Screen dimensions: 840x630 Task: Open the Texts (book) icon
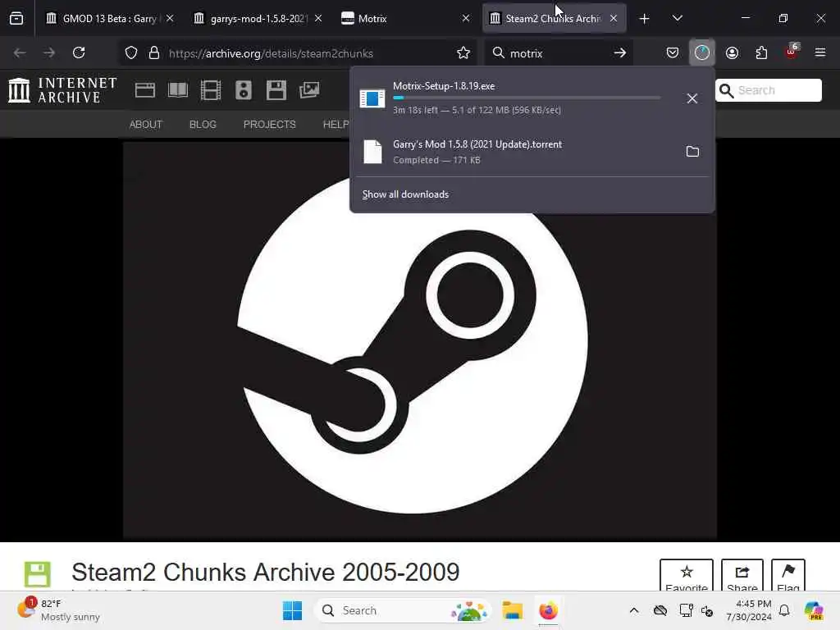click(x=178, y=90)
